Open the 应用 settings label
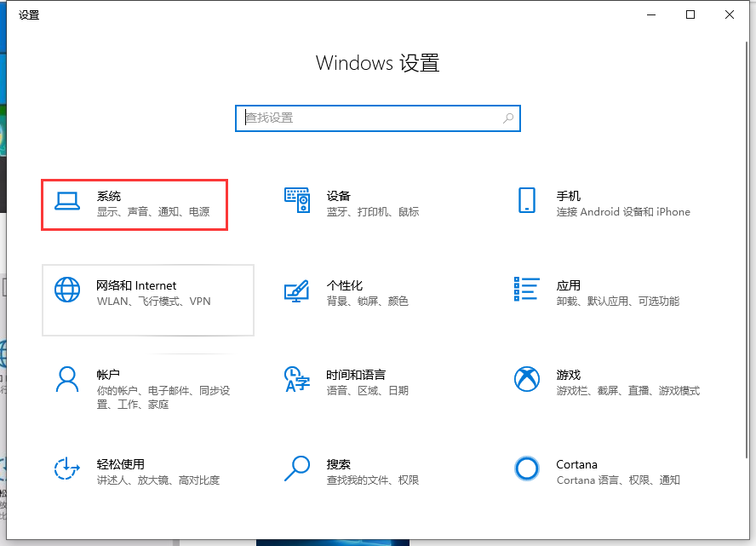The height and width of the screenshot is (546, 756). pos(568,285)
